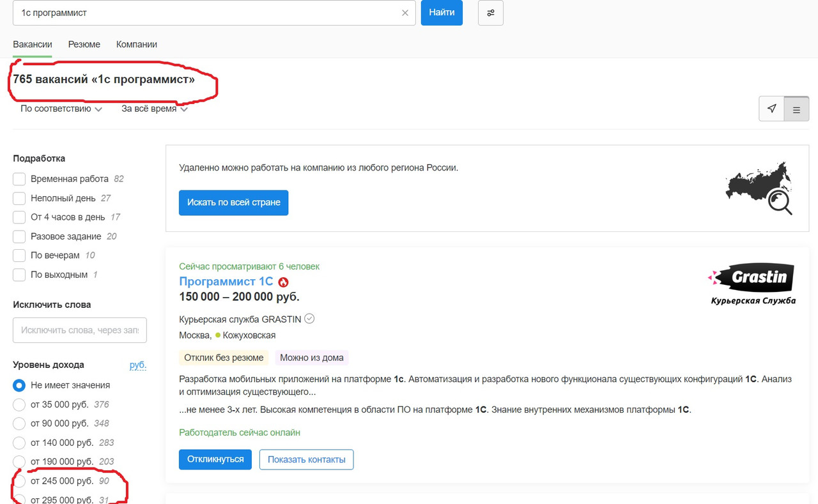Focus the 'Исключить слова' input field

[80, 330]
